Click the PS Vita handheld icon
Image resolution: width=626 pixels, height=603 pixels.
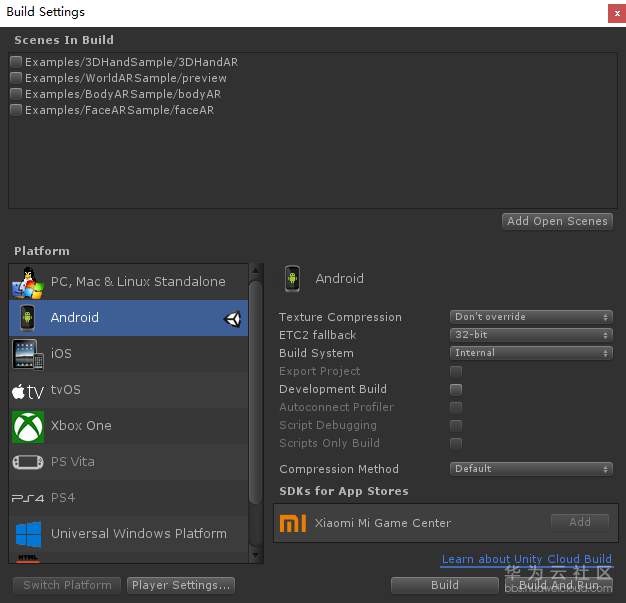[x=28, y=462]
